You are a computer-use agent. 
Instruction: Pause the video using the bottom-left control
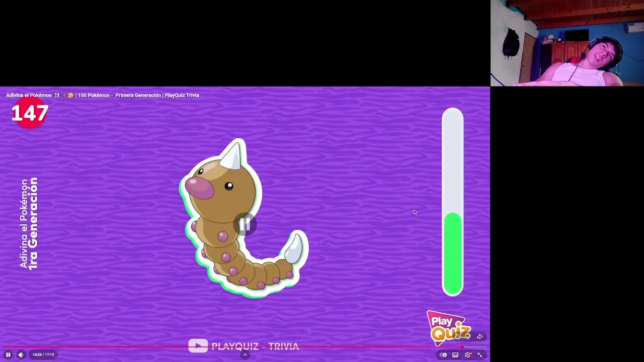tap(8, 355)
